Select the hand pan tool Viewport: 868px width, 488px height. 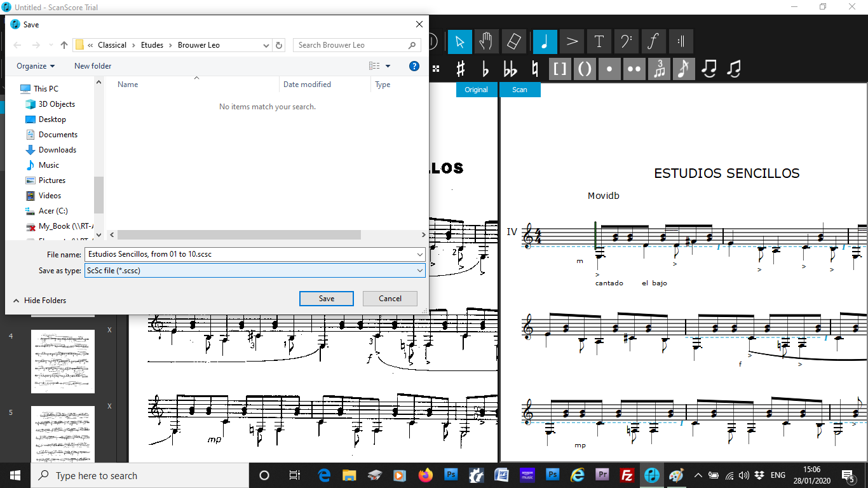pyautogui.click(x=487, y=41)
